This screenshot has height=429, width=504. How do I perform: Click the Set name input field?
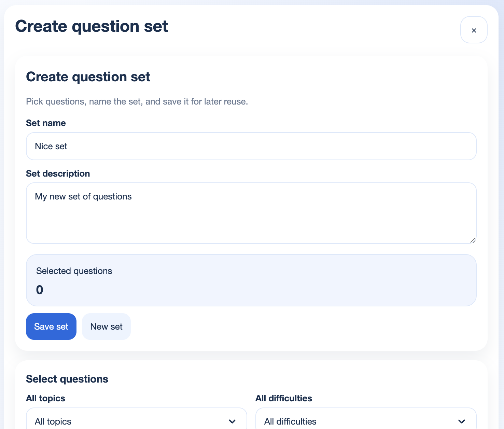tap(251, 146)
